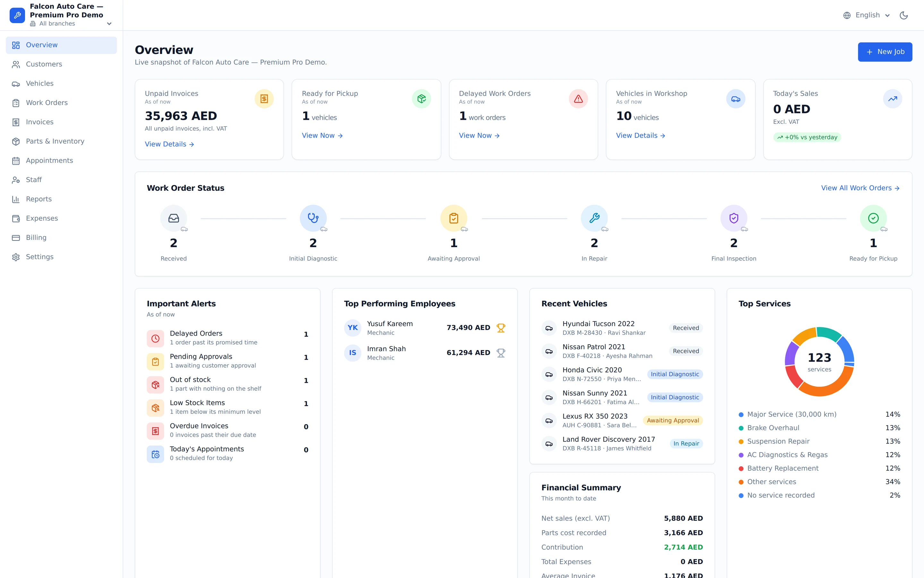Click View Now under Delayed Work Orders
This screenshot has height=578, width=924.
479,136
